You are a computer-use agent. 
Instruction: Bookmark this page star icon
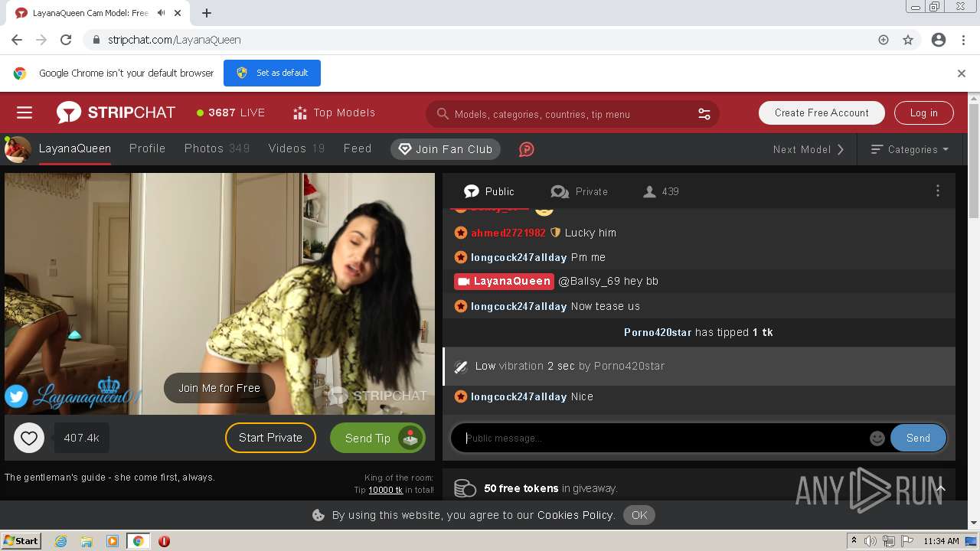click(908, 40)
